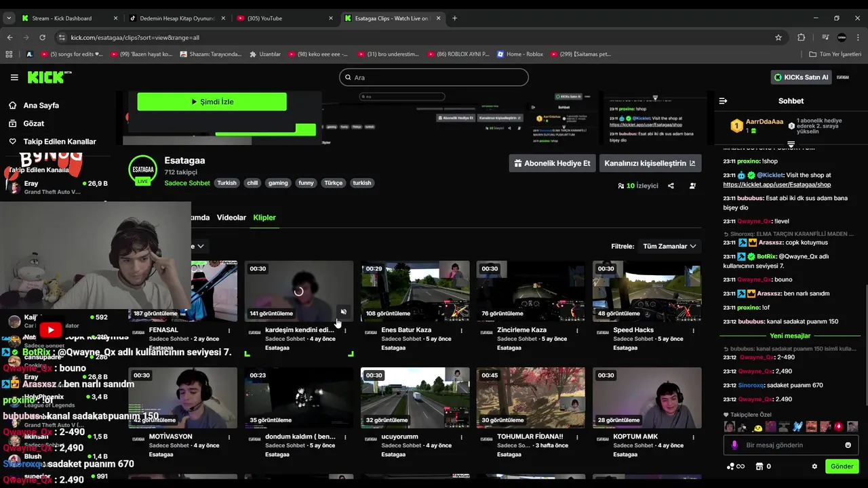The image size is (868, 488).
Task: Switch to the Klipler tab
Action: (264, 218)
